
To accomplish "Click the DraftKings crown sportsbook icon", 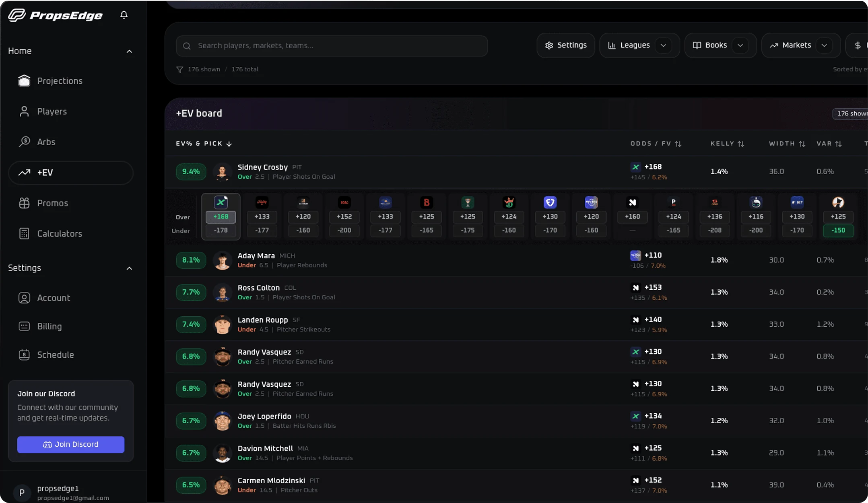I will (x=509, y=202).
